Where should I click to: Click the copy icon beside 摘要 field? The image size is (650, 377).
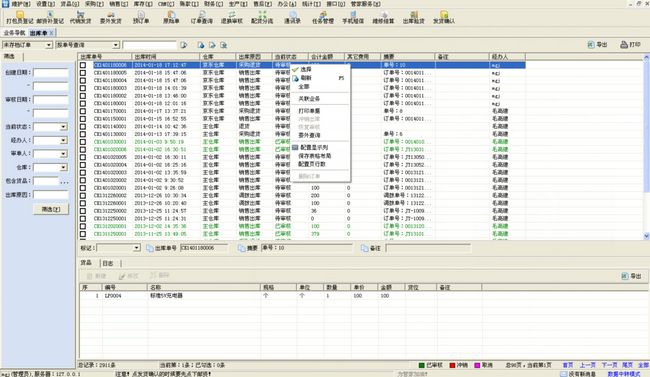(x=241, y=248)
